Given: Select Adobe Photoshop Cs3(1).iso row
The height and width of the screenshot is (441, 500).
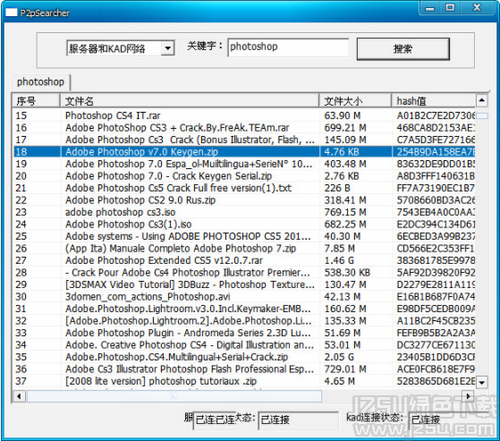Looking at the screenshot, I should point(244,224).
